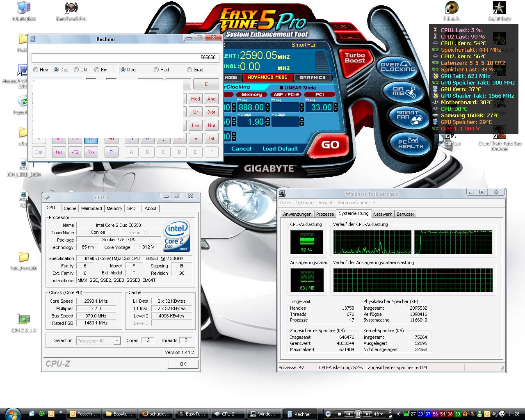This screenshot has height=420, width=525.
Task: Select the GPU-Z.0.1.9 desktop icon
Action: tap(24, 323)
